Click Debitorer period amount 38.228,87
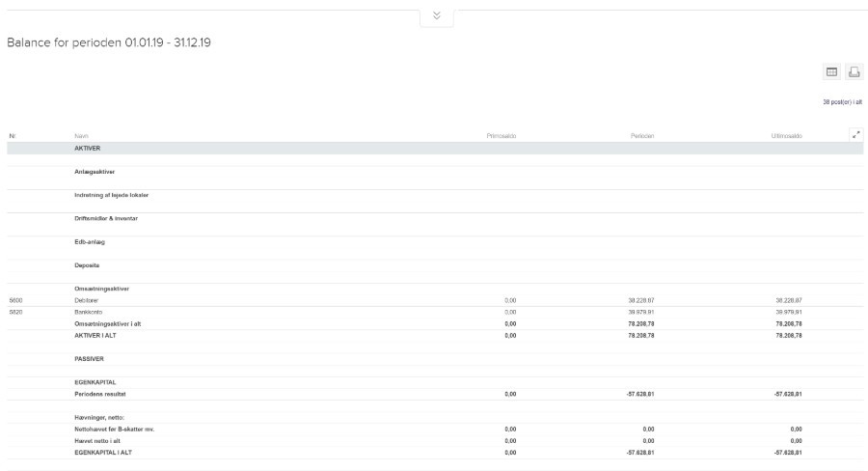This screenshot has height=471, width=868. click(641, 300)
